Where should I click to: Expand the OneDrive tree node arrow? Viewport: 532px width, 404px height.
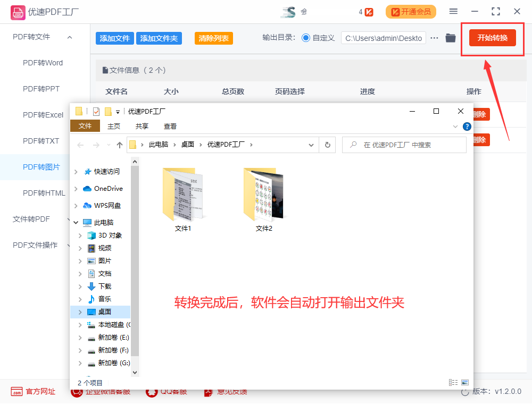(x=76, y=189)
